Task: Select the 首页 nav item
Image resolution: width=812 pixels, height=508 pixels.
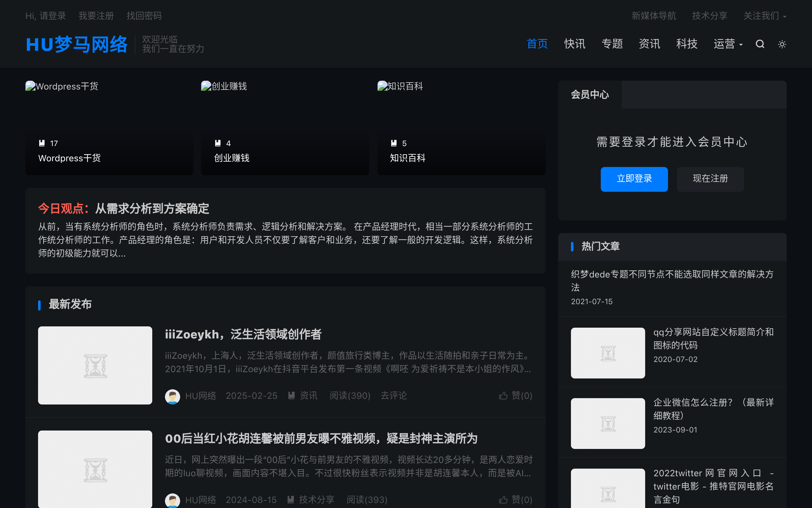Action: (x=537, y=44)
